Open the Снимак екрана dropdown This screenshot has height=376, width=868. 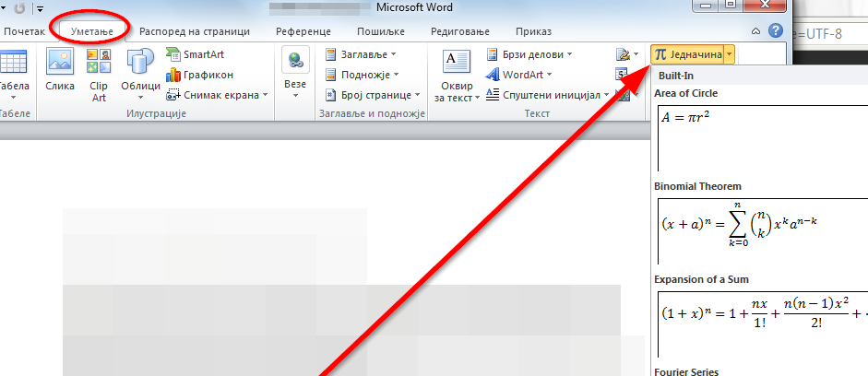[x=216, y=94]
